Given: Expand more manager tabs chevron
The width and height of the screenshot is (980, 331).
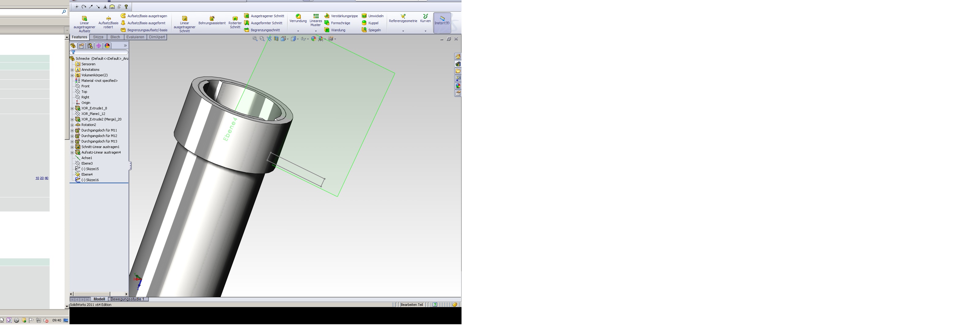Looking at the screenshot, I should click(125, 46).
